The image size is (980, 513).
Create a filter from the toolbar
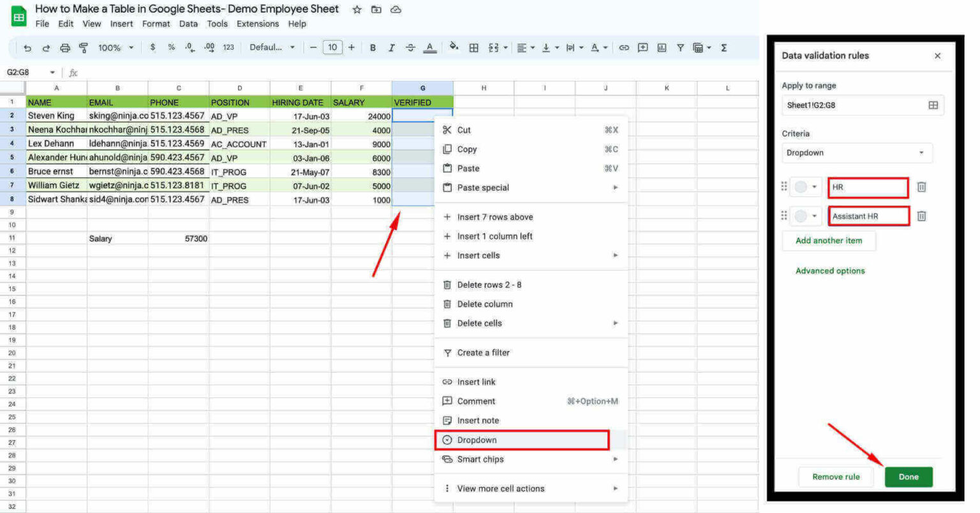(x=680, y=47)
